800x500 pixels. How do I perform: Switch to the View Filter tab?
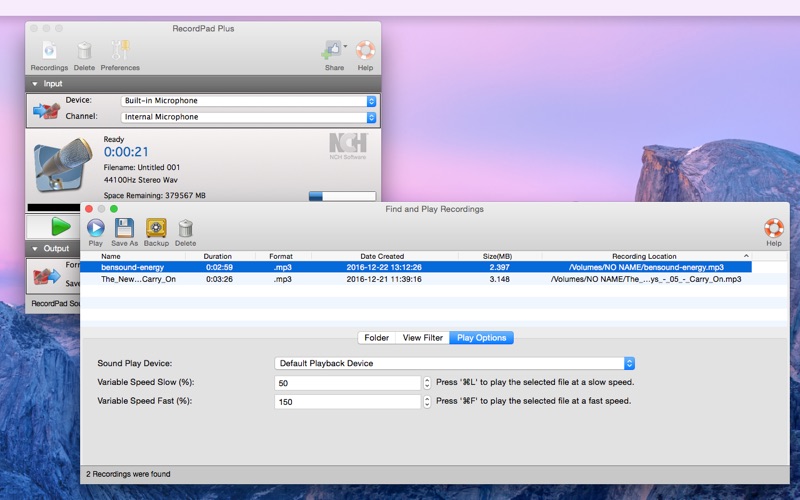[x=422, y=338]
